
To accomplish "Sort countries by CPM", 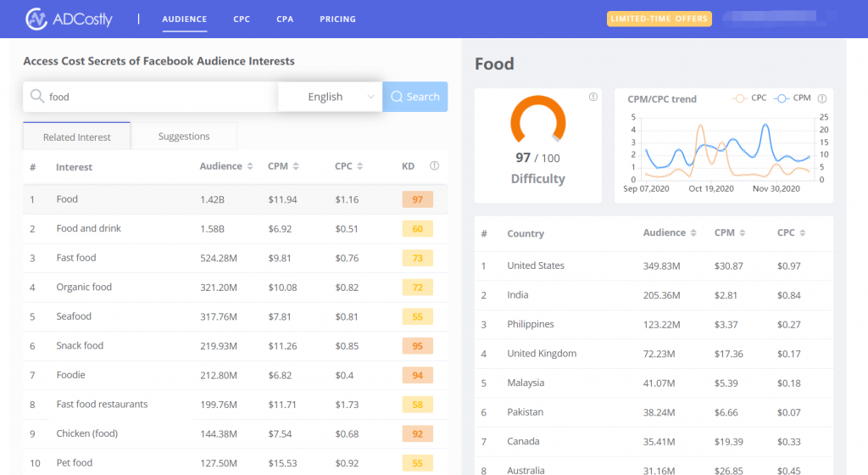I will [743, 233].
